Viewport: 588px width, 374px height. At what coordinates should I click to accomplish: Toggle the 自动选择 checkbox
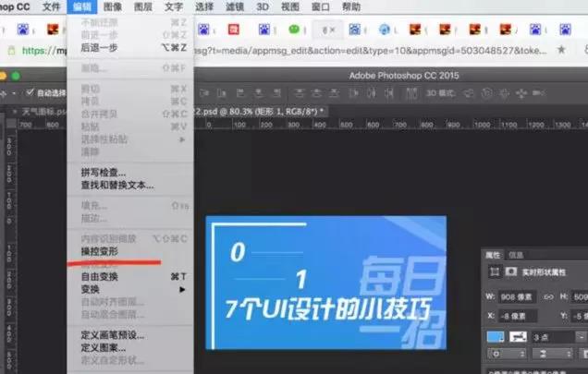click(30, 92)
